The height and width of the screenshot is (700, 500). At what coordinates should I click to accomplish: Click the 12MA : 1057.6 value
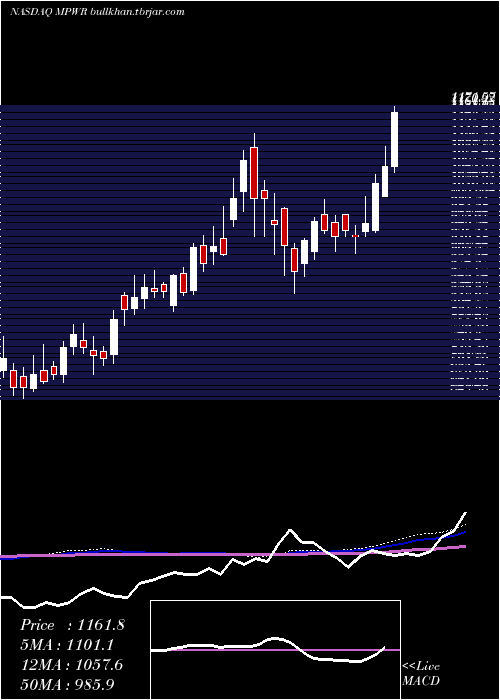click(x=71, y=665)
